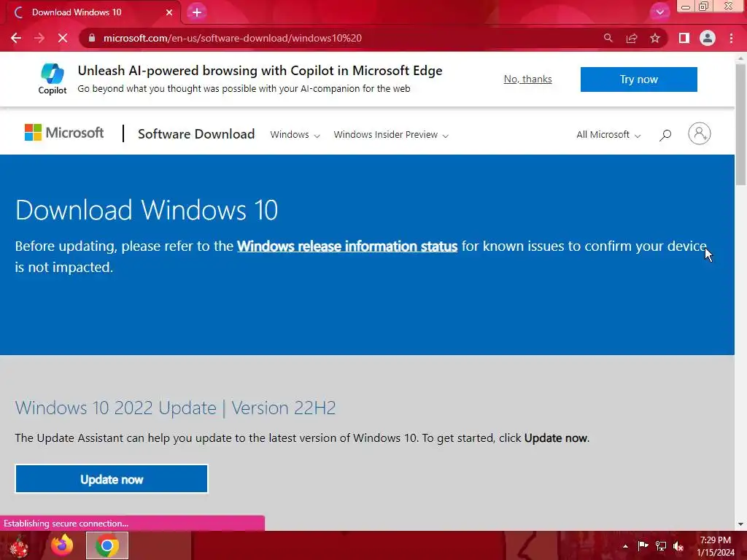This screenshot has height=560, width=747.
Task: Click the Microsoft account sign-in icon
Action: coord(700,134)
